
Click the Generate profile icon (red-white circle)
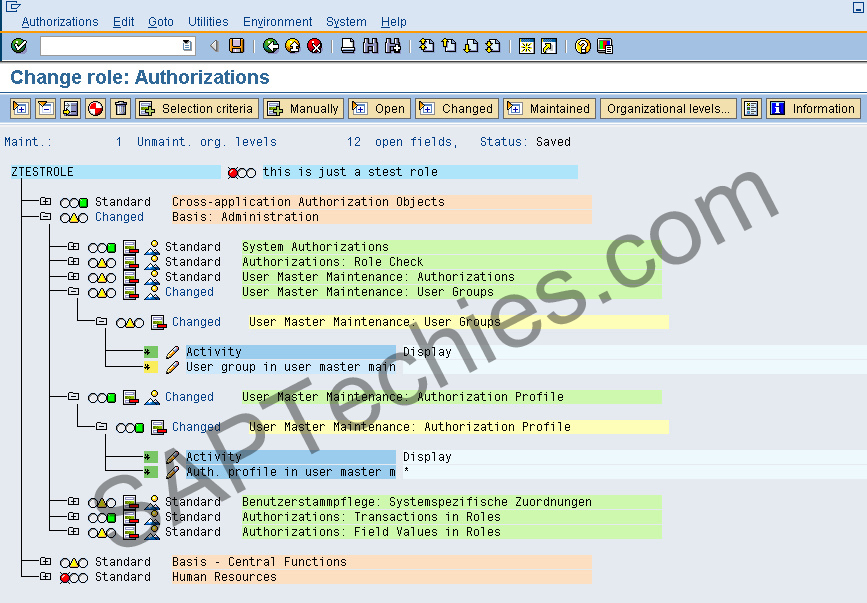95,110
